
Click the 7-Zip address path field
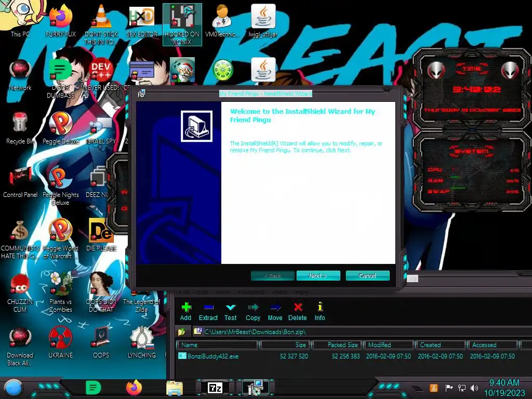362,331
